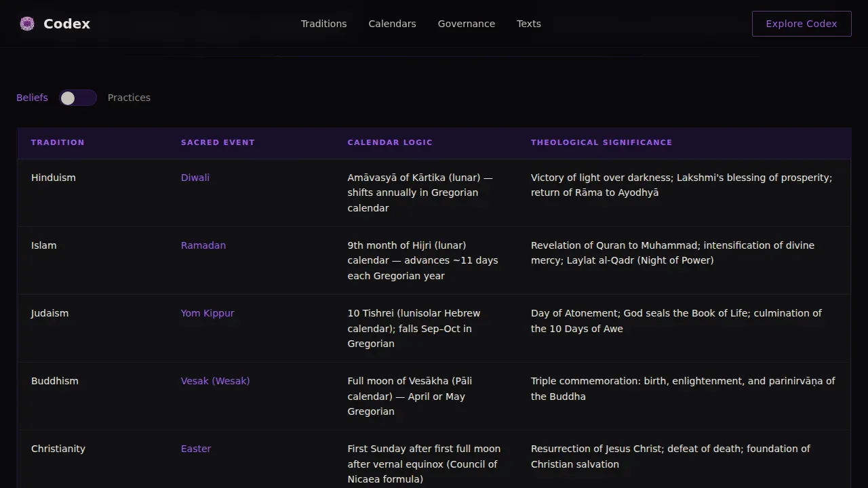Click the Theological Significance column header
The height and width of the screenshot is (488, 868).
601,142
